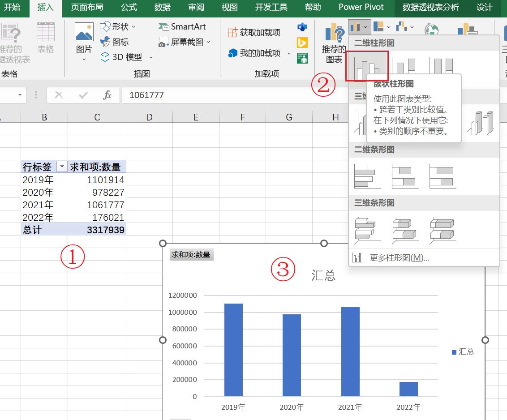The image size is (507, 420).
Task: Click the recommended PivotTables icon
Action: [11, 33]
